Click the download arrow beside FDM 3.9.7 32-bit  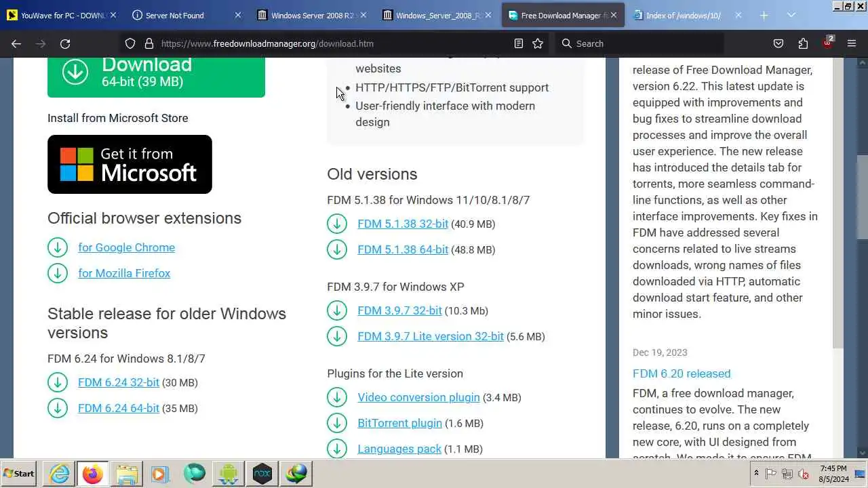click(x=337, y=310)
